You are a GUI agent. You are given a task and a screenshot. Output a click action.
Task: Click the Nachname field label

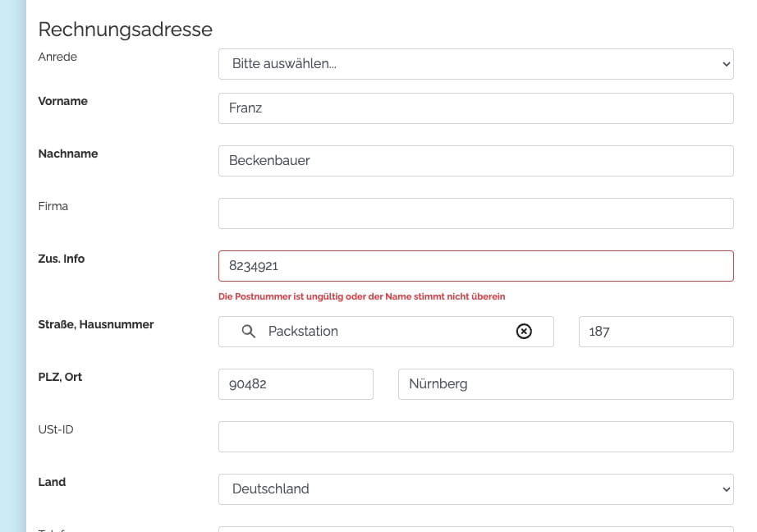68,154
